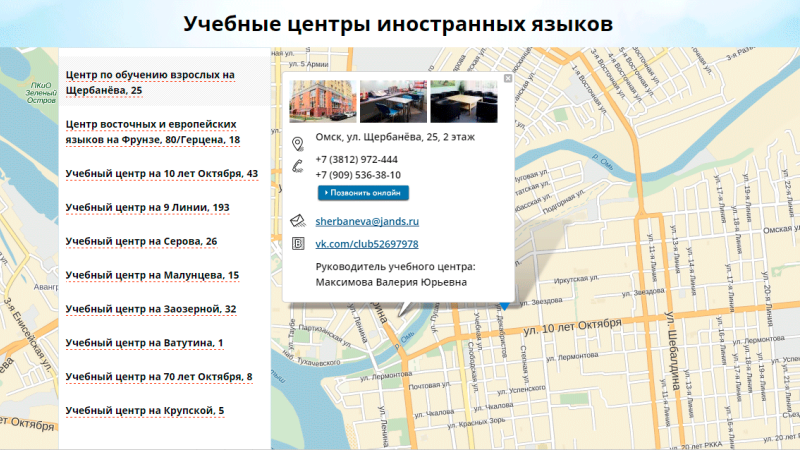Select "Учебный центр на Ватутина, 1"
This screenshot has width=800, height=450.
[x=144, y=343]
